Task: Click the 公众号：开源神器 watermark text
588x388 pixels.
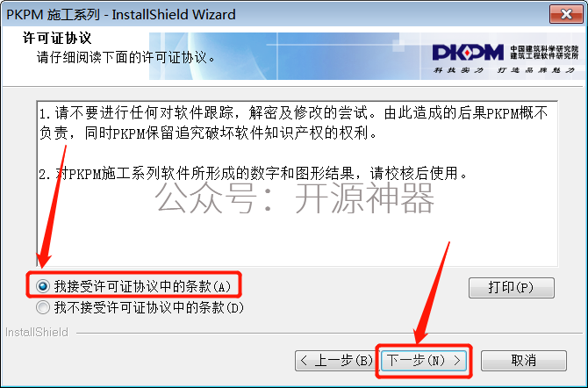Action: coord(294,198)
